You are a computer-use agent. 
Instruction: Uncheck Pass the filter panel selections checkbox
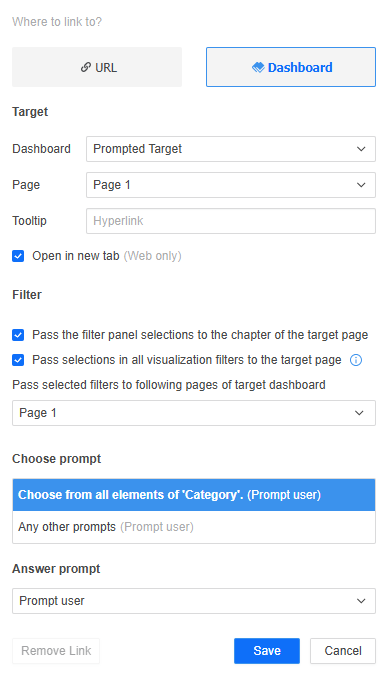pyautogui.click(x=18, y=335)
